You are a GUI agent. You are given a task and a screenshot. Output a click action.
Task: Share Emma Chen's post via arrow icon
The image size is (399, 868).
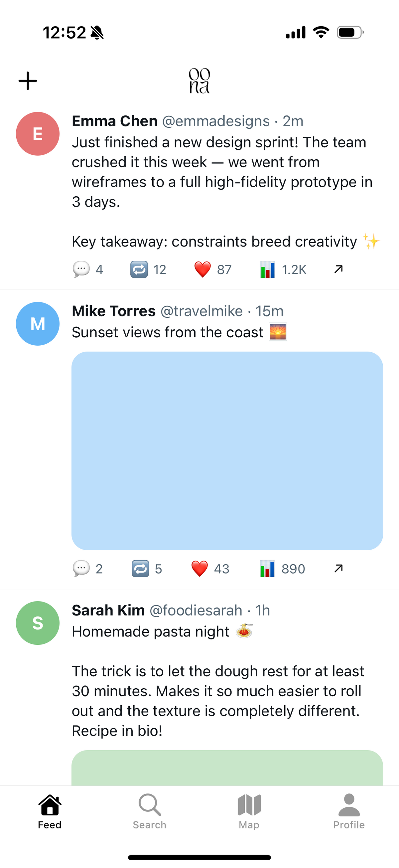[x=338, y=269]
